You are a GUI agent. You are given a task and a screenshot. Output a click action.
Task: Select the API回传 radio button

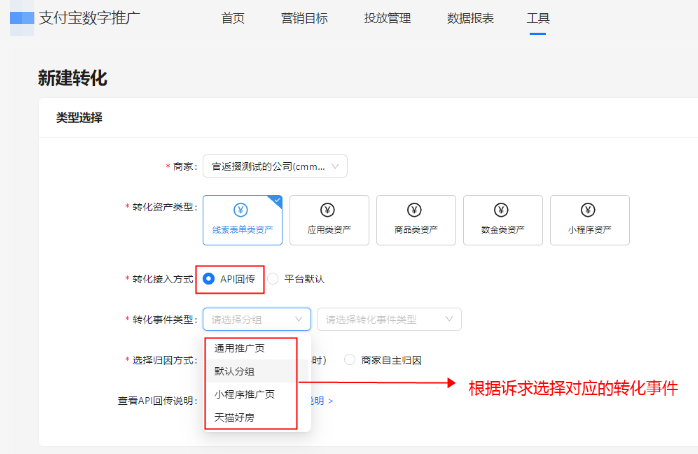(x=208, y=279)
